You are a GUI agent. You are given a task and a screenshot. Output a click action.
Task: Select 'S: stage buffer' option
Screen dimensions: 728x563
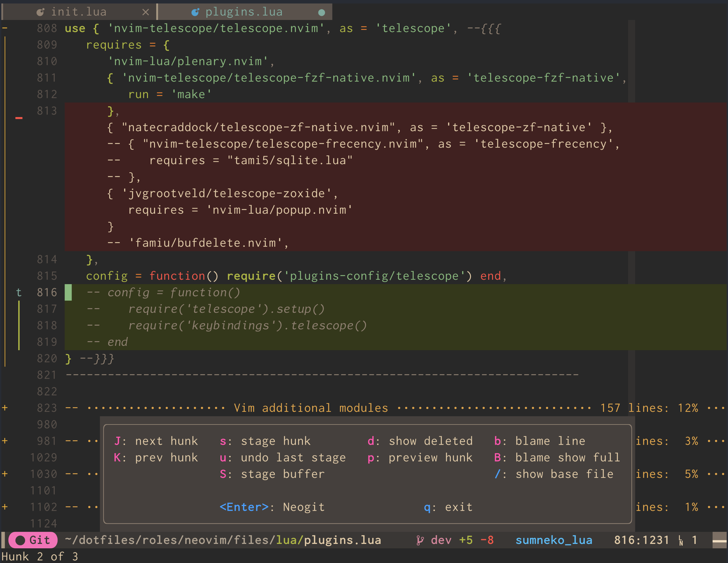(x=272, y=474)
